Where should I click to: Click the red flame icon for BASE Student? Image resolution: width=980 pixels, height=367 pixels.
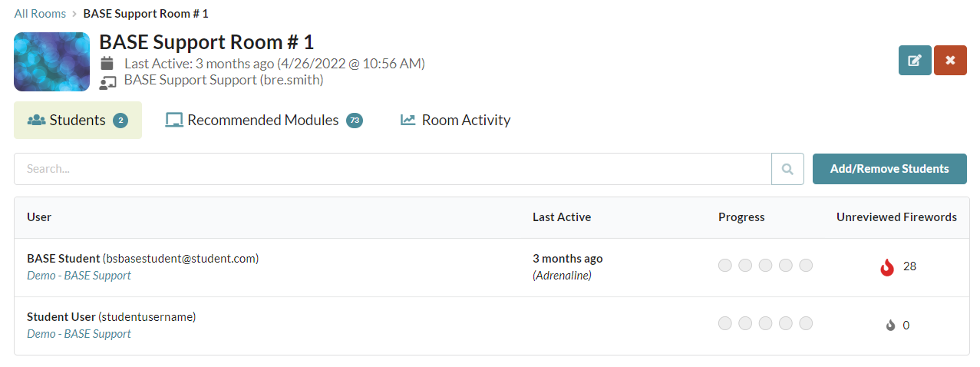point(887,267)
